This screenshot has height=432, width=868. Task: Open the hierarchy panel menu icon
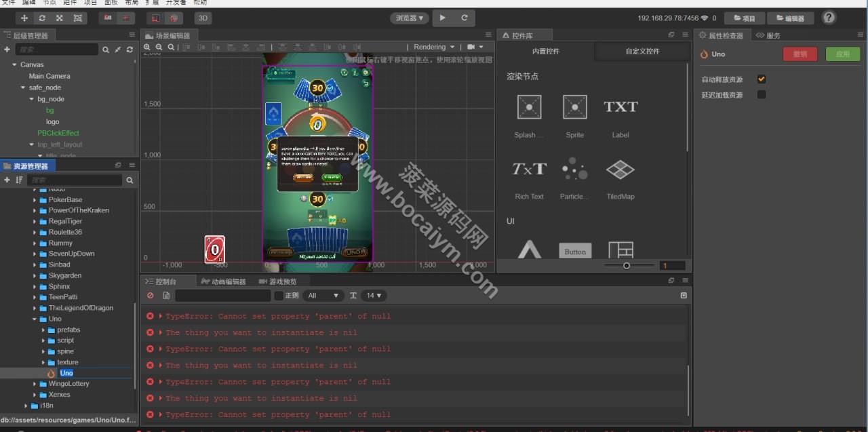pos(132,35)
